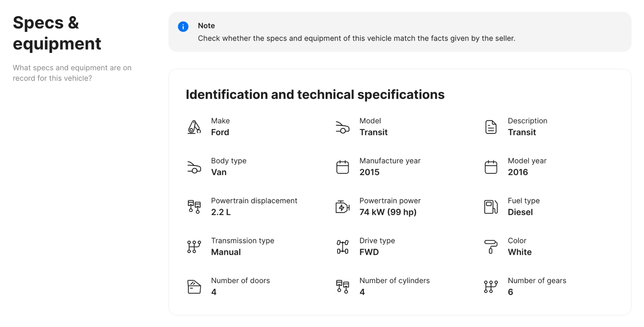Click the fuel pump icon beside Fuel type
Image resolution: width=644 pixels, height=327 pixels.
coord(491,207)
